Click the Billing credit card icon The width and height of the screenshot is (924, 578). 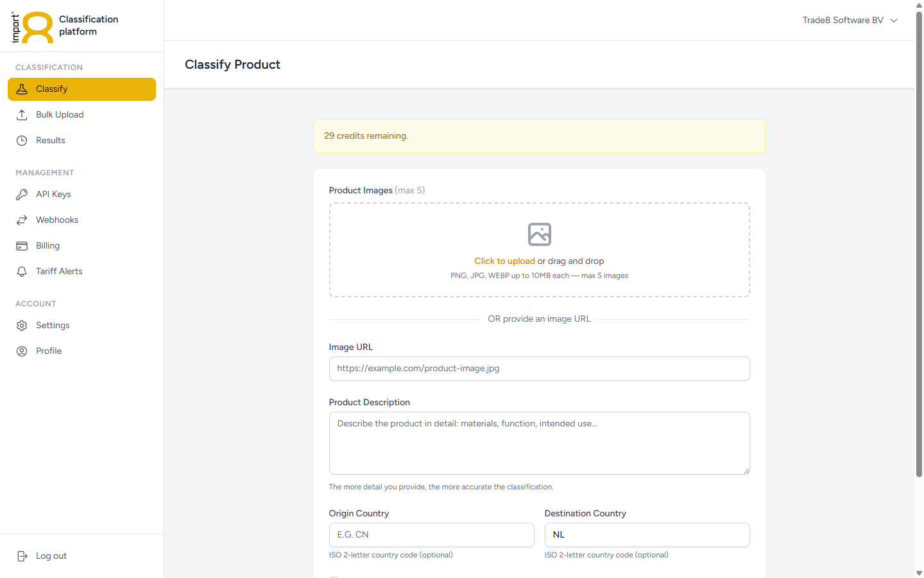click(x=21, y=245)
